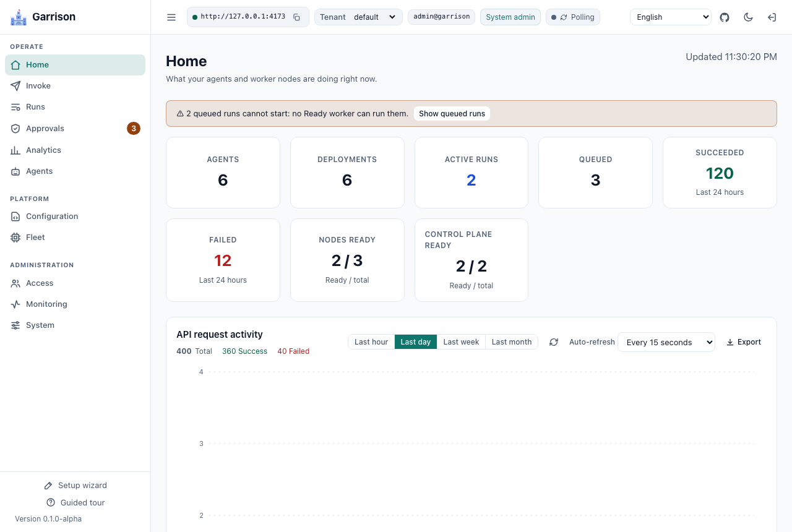Image resolution: width=792 pixels, height=532 pixels.
Task: Select the Last day range tab
Action: pos(416,342)
